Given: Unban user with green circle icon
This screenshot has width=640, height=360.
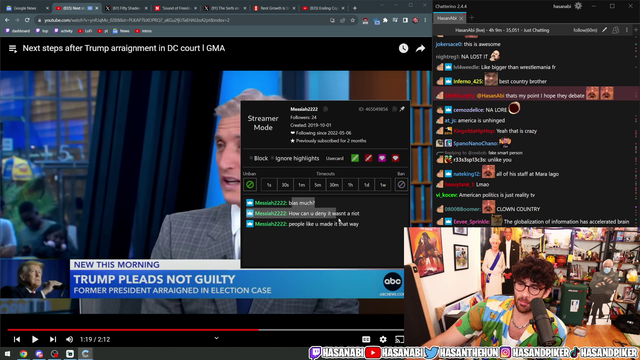Looking at the screenshot, I should [250, 184].
